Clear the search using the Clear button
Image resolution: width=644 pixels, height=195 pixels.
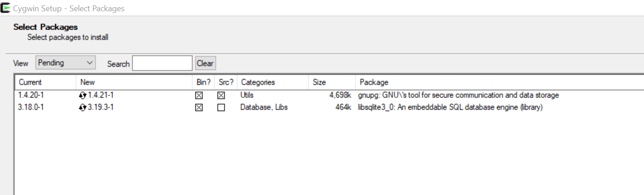click(205, 63)
